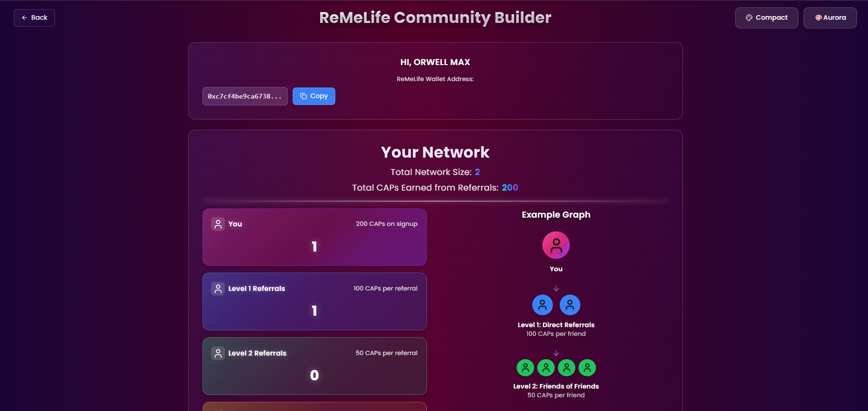Click the 'Your Network' heading
868x411 pixels.
(x=435, y=152)
